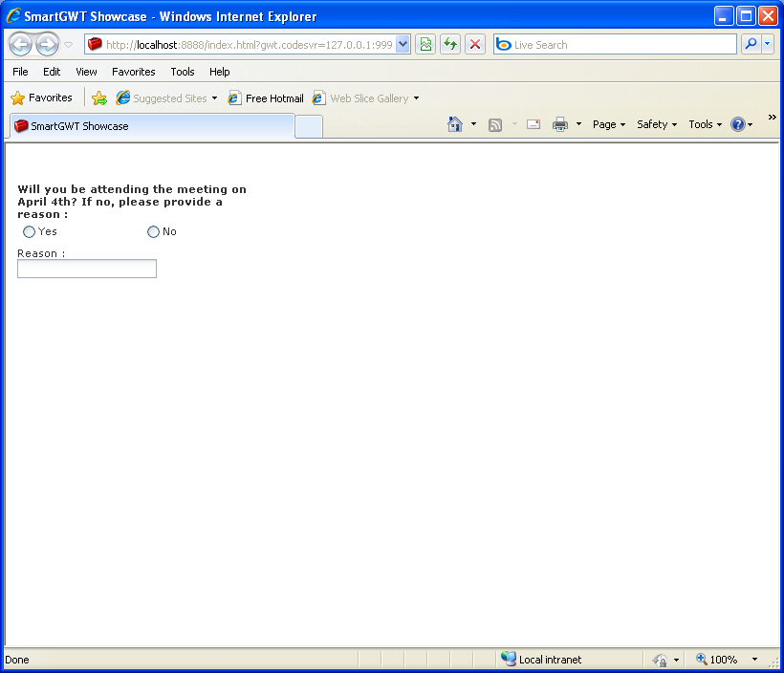Open the blue Help question mark icon
This screenshot has height=673, width=784.
(x=738, y=124)
